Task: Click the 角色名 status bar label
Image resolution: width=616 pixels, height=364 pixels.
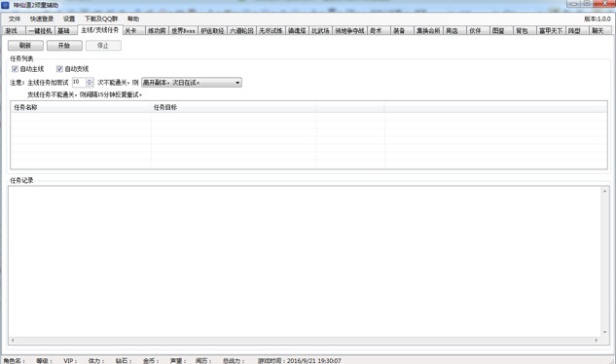Action: 14,361
